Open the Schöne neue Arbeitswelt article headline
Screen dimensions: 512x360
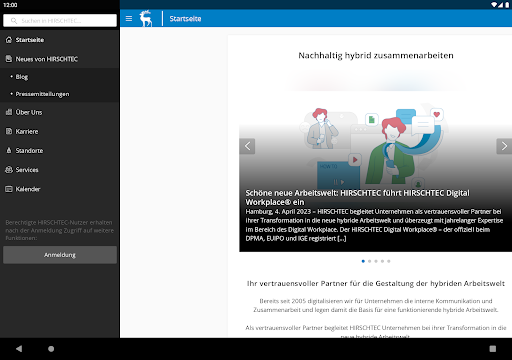pos(357,198)
